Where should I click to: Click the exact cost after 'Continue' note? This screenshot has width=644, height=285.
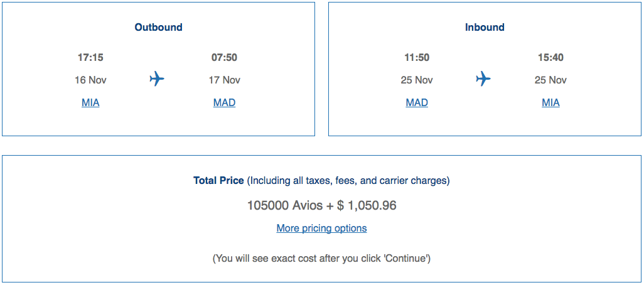pos(321,258)
